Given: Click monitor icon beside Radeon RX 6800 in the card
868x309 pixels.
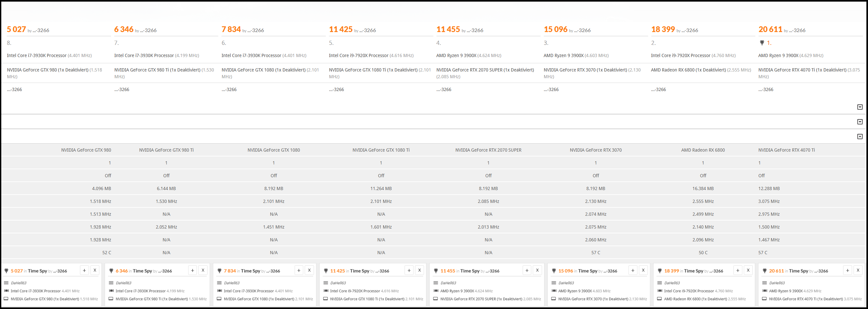Looking at the screenshot, I should pyautogui.click(x=660, y=299).
